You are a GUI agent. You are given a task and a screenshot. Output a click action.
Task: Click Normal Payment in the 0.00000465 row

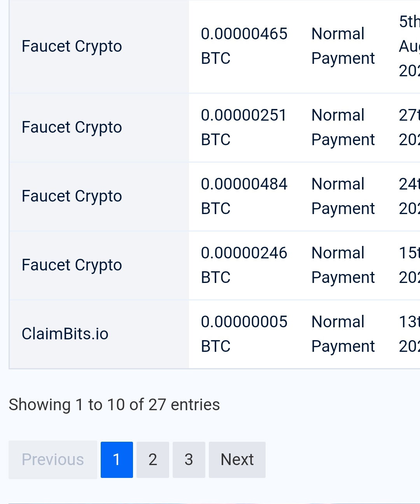343,46
